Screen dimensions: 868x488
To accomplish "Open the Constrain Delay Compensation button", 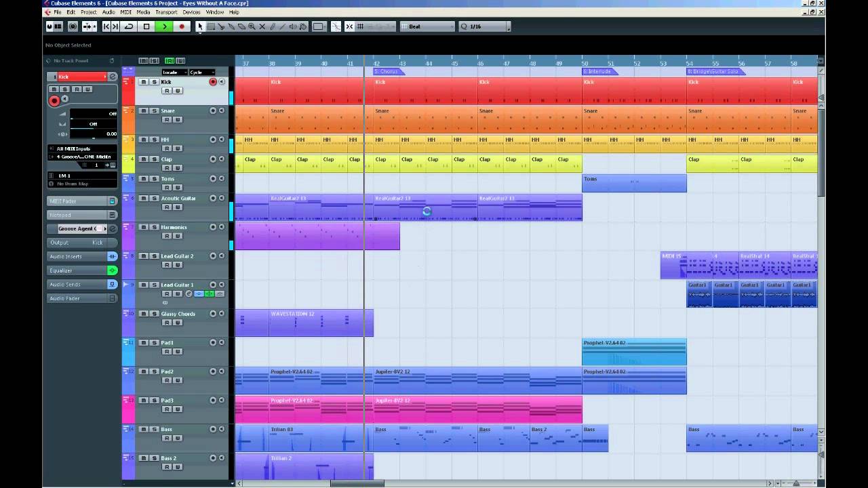I will point(73,26).
